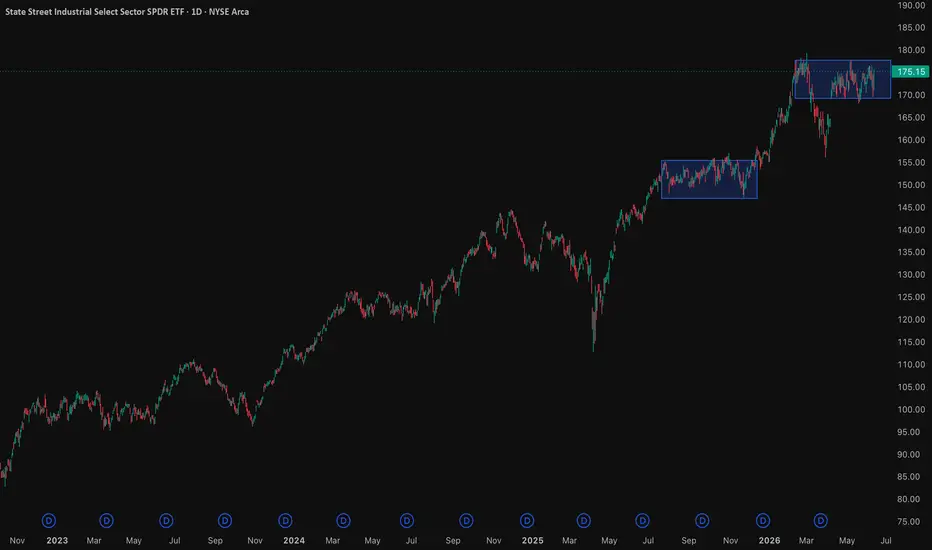The width and height of the screenshot is (932, 550).
Task: Select the 2026 year label on time axis
Action: tap(769, 540)
